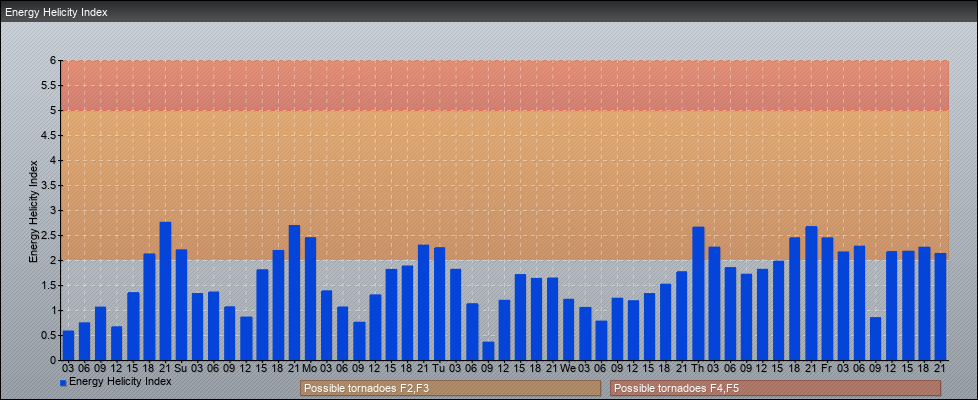Click the 21 hour label just before Fr

811,368
